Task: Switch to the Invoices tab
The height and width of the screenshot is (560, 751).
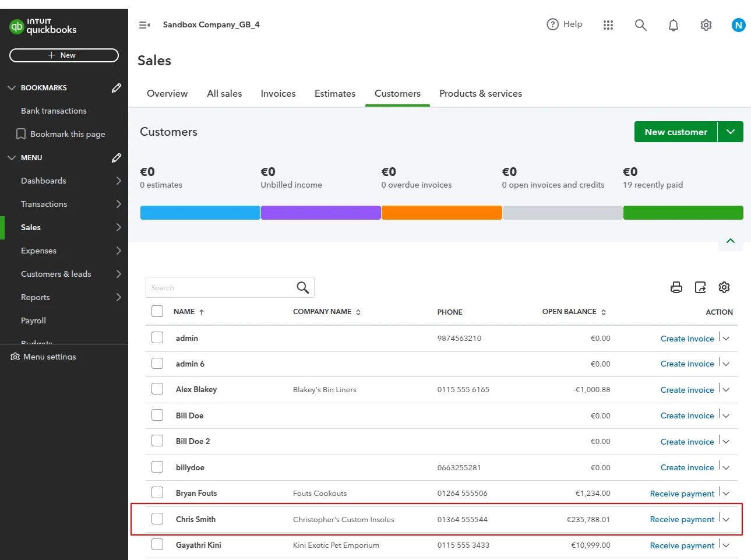Action: (278, 93)
